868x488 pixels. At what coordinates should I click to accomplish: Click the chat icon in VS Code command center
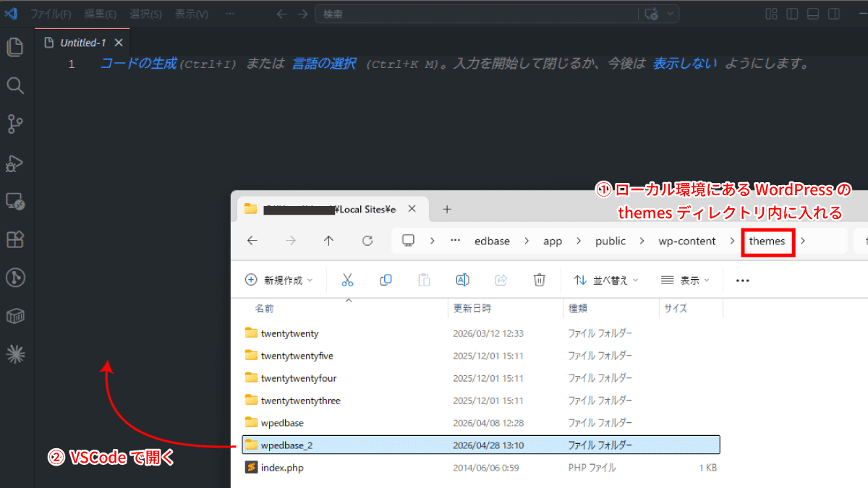point(651,14)
